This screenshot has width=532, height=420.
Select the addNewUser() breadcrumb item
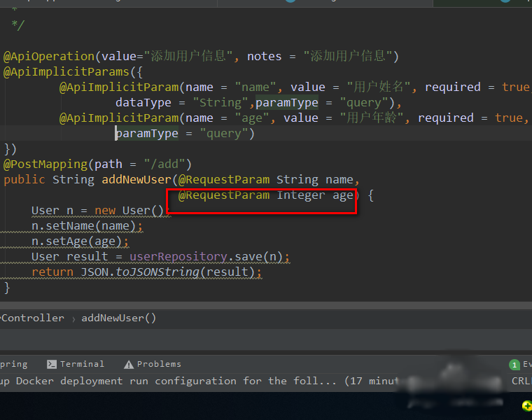tap(119, 318)
